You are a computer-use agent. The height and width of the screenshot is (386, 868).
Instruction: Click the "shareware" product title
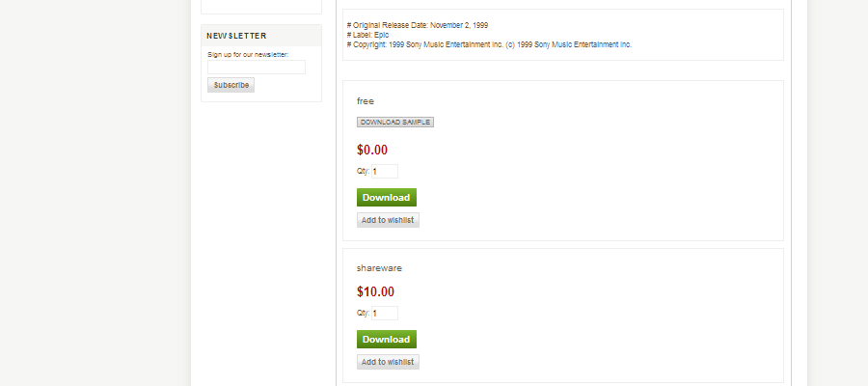coord(379,268)
